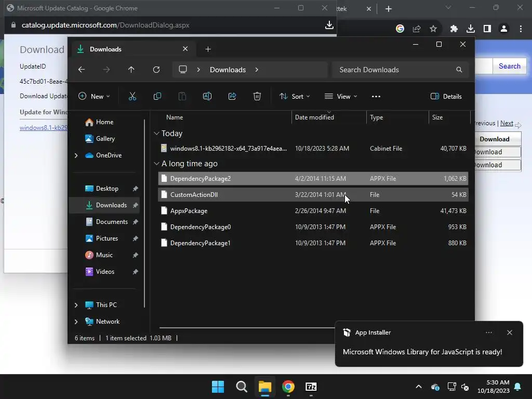The width and height of the screenshot is (532, 399).
Task: Open App Installer notification options ellipsis
Action: click(x=488, y=332)
